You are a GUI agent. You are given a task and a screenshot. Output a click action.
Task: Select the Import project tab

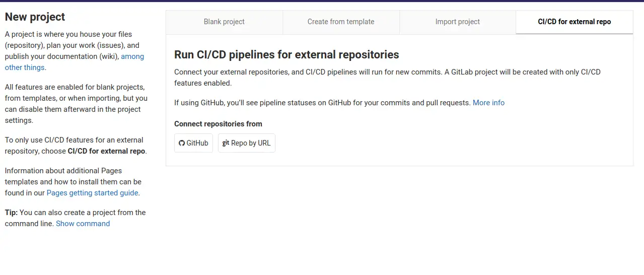458,22
